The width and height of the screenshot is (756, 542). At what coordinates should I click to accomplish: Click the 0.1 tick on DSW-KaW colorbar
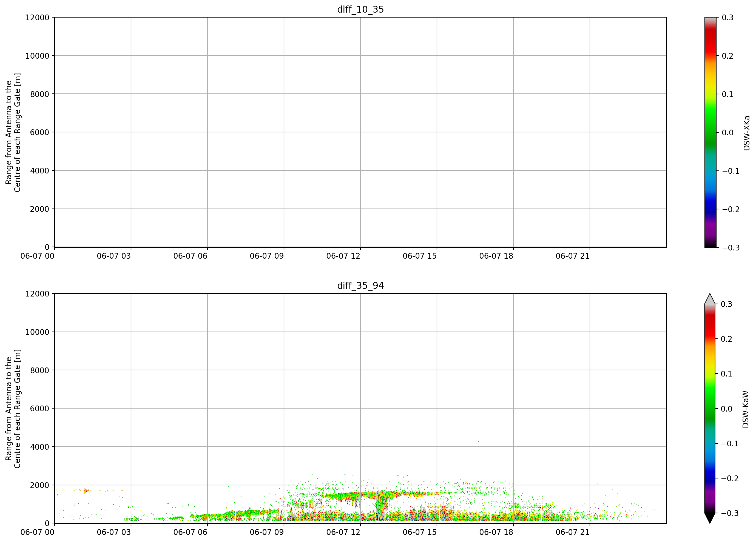[727, 374]
